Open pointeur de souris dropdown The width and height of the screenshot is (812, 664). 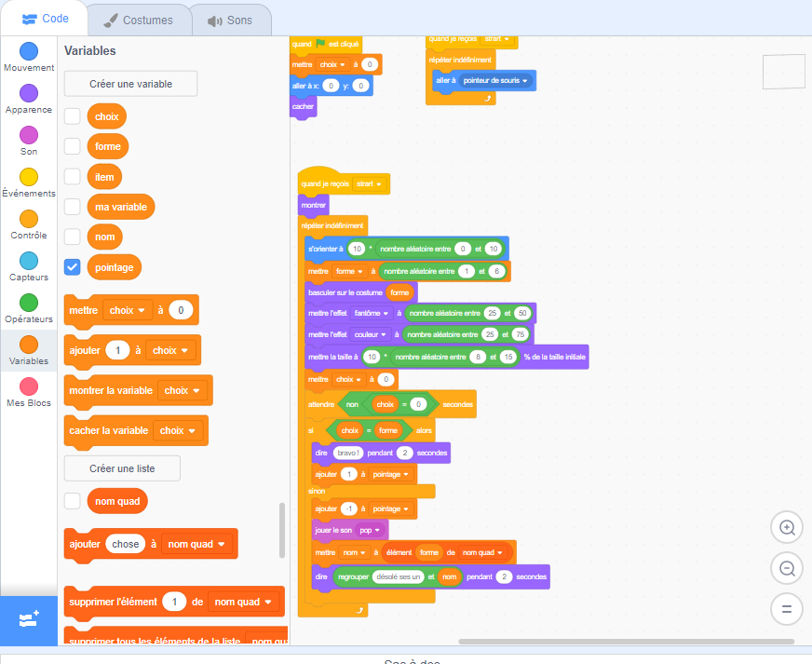pos(495,80)
